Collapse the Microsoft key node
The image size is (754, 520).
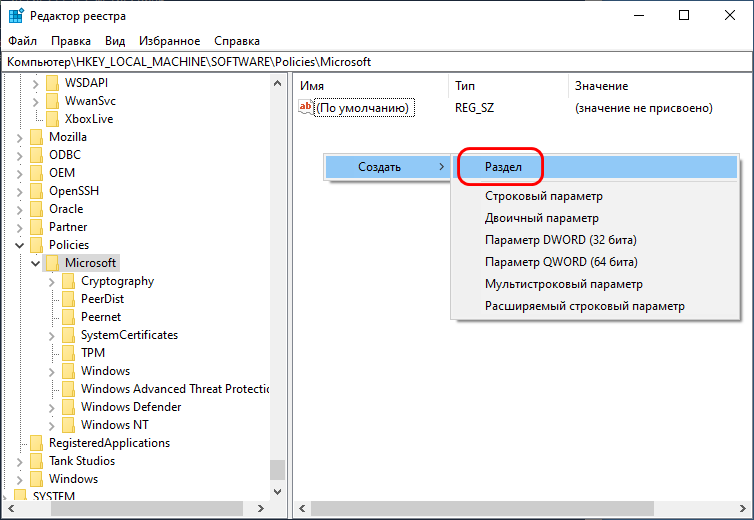click(x=35, y=263)
